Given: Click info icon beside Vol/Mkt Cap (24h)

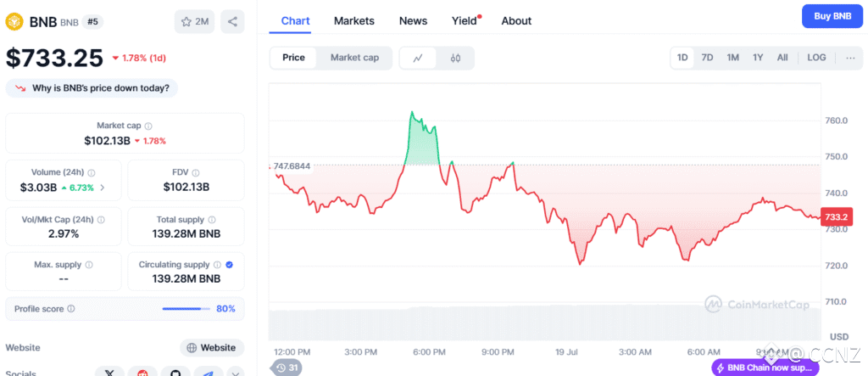Looking at the screenshot, I should click(x=100, y=220).
